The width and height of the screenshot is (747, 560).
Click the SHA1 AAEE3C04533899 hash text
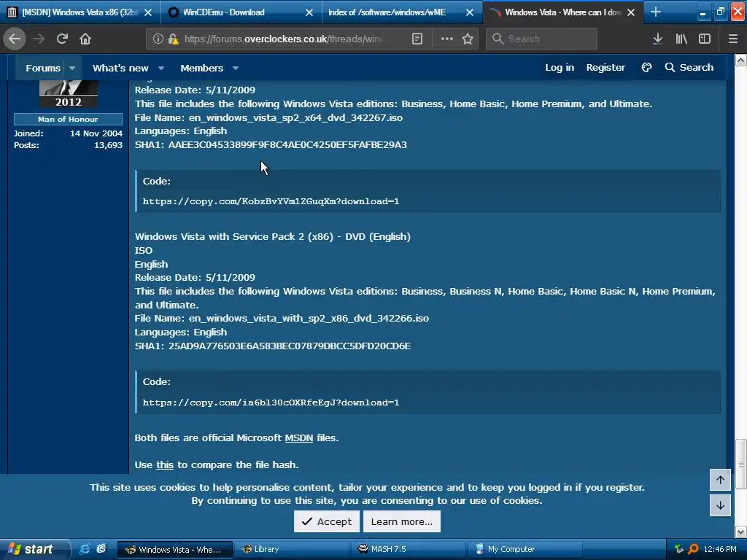pos(287,145)
